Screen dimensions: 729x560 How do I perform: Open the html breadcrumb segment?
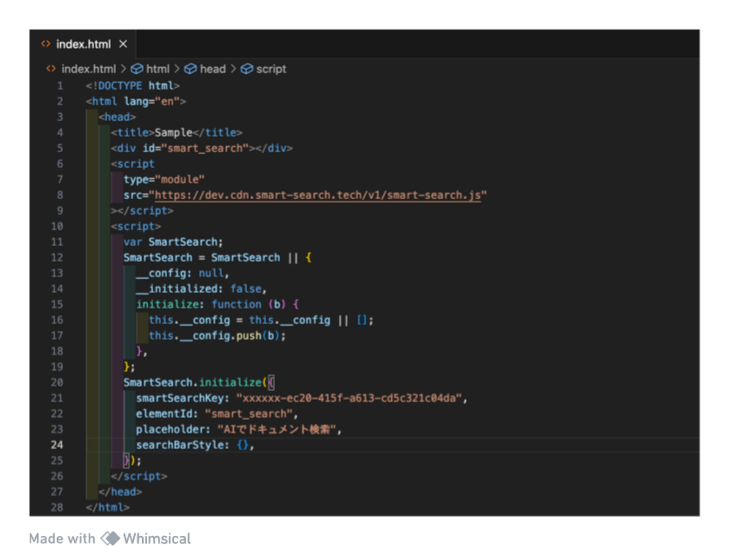click(x=158, y=69)
